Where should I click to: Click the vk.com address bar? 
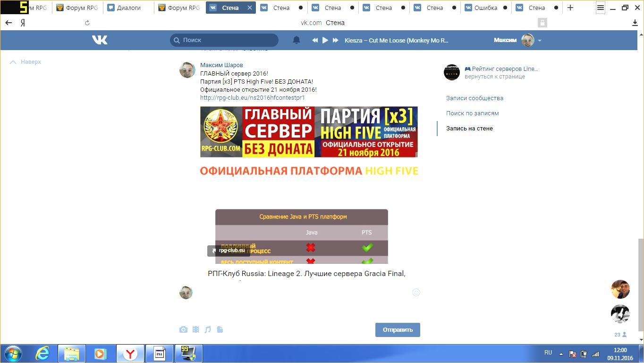(322, 23)
